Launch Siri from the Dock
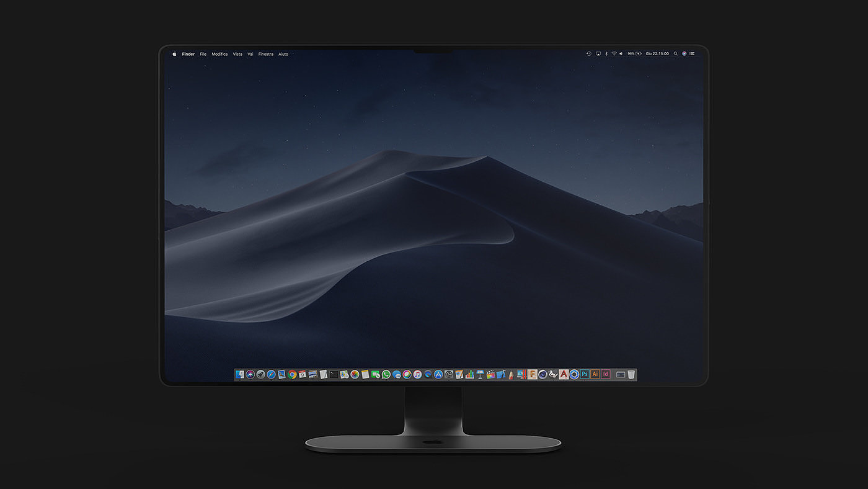This screenshot has height=489, width=868. point(250,375)
